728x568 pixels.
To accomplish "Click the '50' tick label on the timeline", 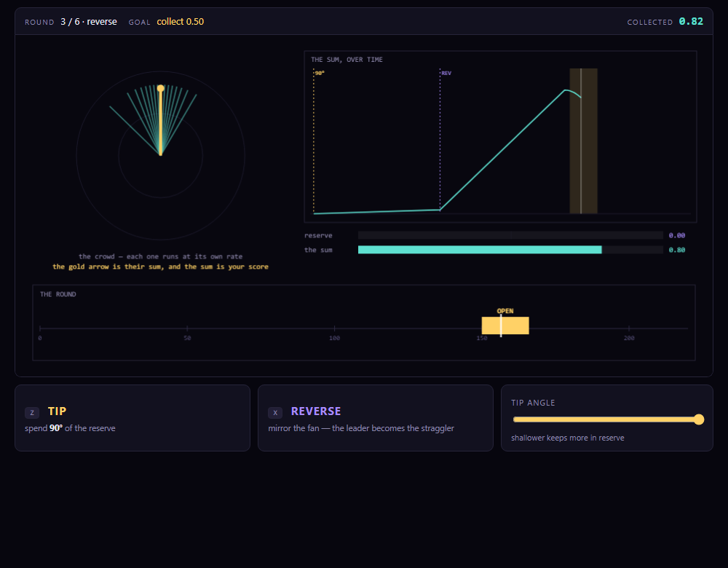I will point(187,338).
